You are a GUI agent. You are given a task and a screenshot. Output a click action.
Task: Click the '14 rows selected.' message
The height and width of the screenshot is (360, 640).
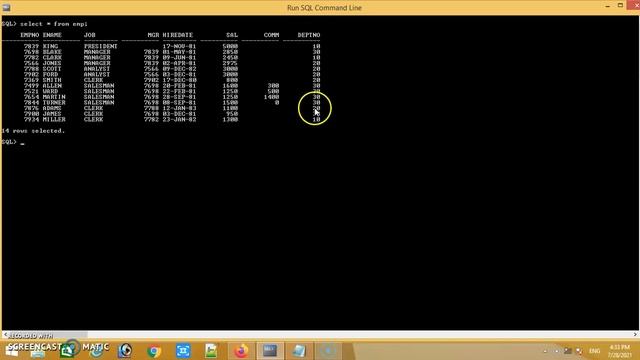coord(33,131)
